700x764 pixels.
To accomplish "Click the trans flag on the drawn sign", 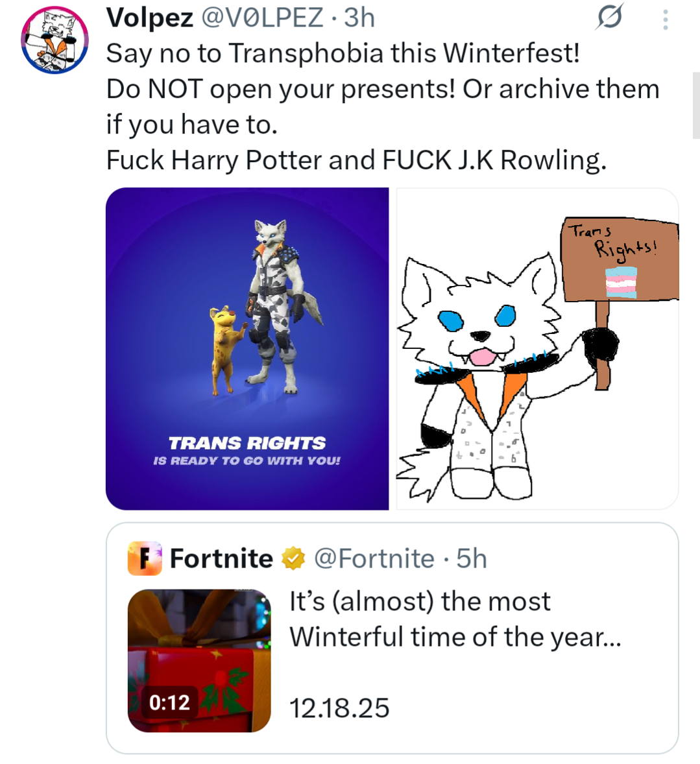I will coord(621,282).
